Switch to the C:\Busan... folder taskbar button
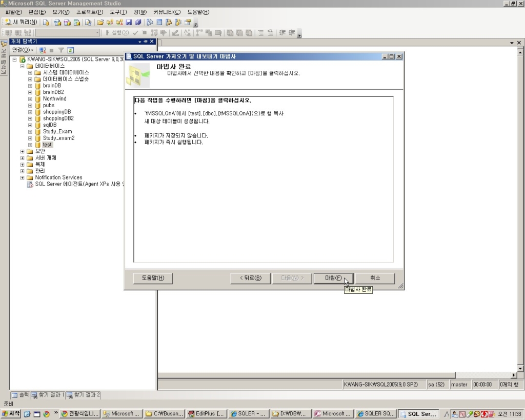 click(x=164, y=414)
